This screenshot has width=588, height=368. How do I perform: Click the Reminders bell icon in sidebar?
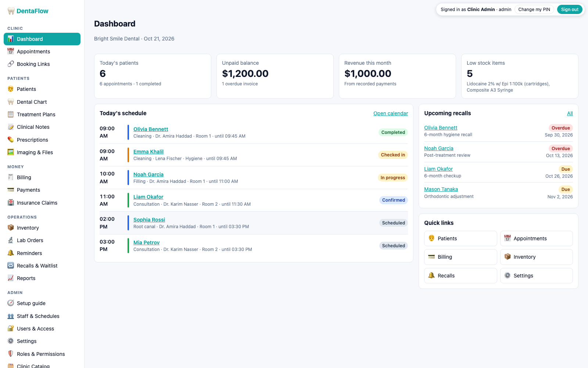coord(11,253)
